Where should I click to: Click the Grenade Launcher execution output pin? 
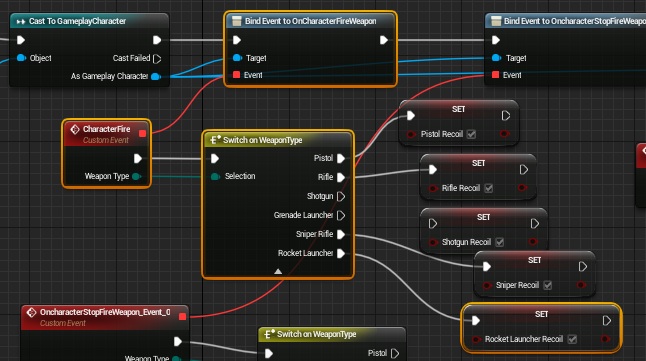(x=341, y=215)
